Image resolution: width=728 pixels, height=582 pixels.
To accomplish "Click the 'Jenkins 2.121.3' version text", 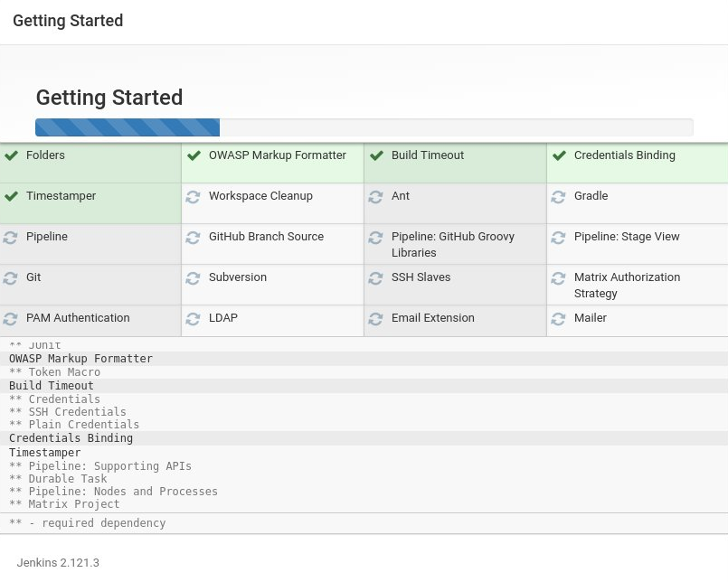I will pyautogui.click(x=58, y=562).
